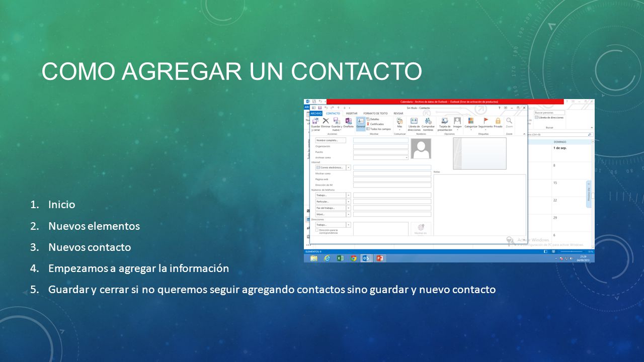Show Detalles in the Mostrar group
Screen dimensions: 644x362
373,119
